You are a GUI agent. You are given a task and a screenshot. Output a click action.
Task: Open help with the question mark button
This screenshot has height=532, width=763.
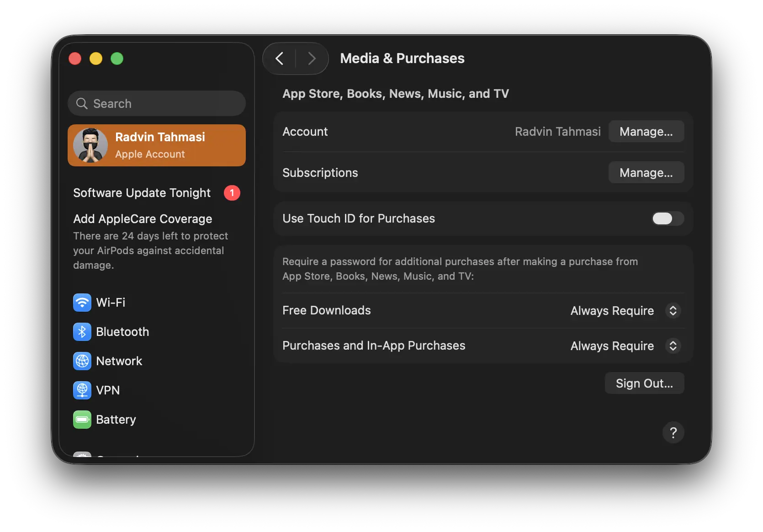tap(673, 432)
